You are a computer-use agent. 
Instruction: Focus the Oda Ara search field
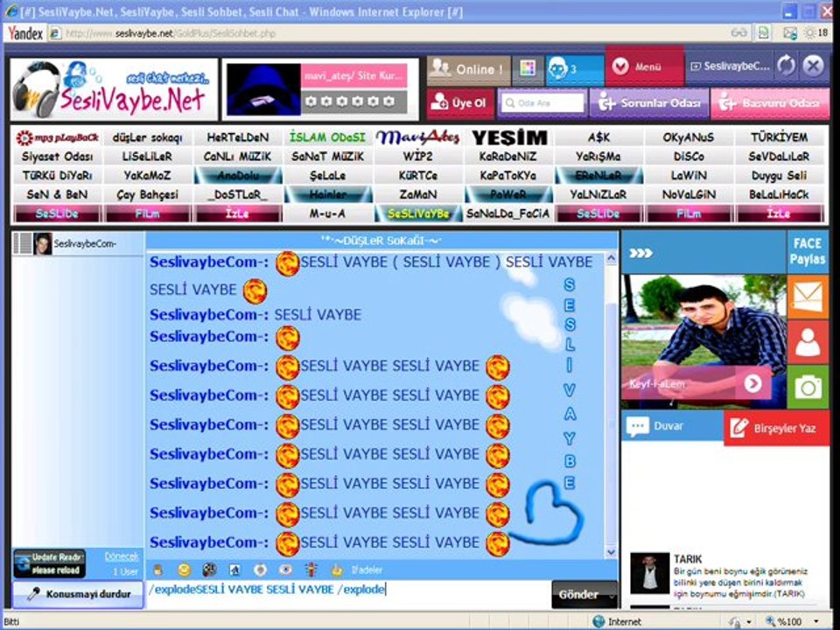pyautogui.click(x=542, y=103)
